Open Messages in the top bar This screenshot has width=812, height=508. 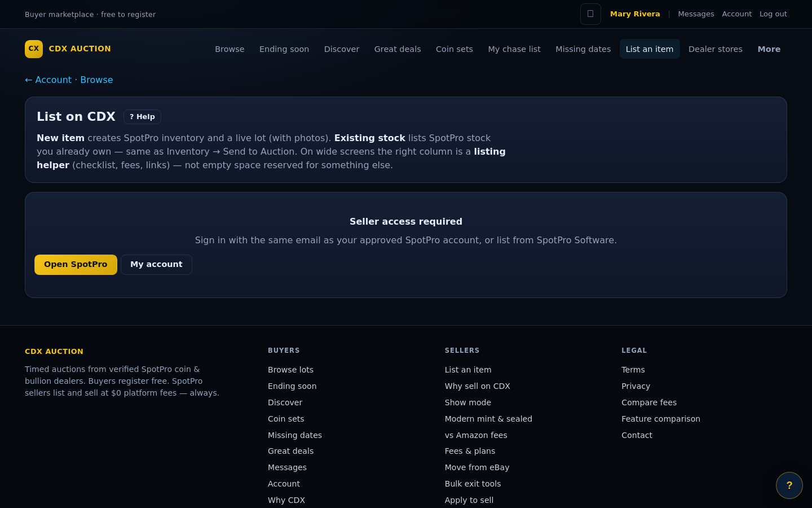pyautogui.click(x=696, y=14)
